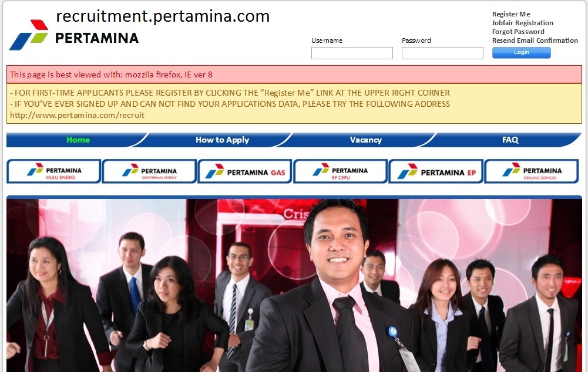
Task: Open the pertamina.com/recruit address link
Action: [x=78, y=116]
